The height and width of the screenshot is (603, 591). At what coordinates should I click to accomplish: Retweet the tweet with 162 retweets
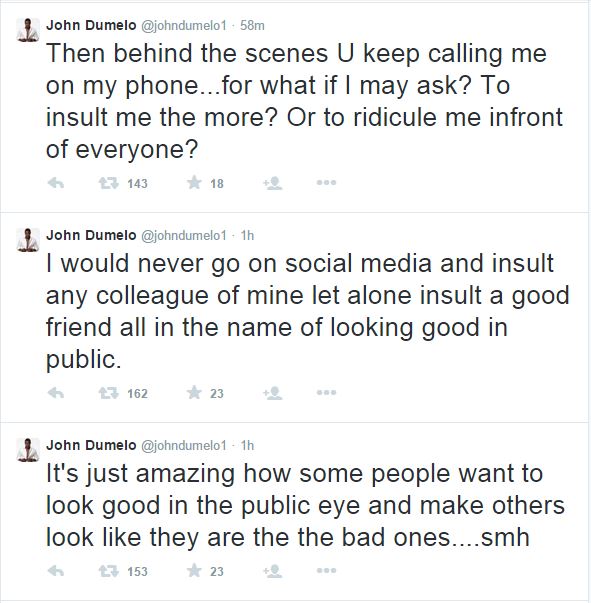click(x=109, y=393)
